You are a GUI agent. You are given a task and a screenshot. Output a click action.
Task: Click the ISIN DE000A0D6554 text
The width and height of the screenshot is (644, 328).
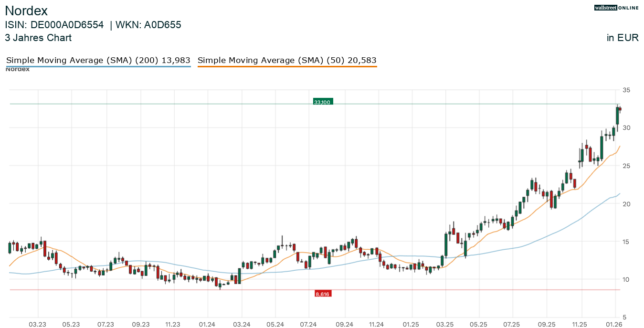pyautogui.click(x=54, y=25)
